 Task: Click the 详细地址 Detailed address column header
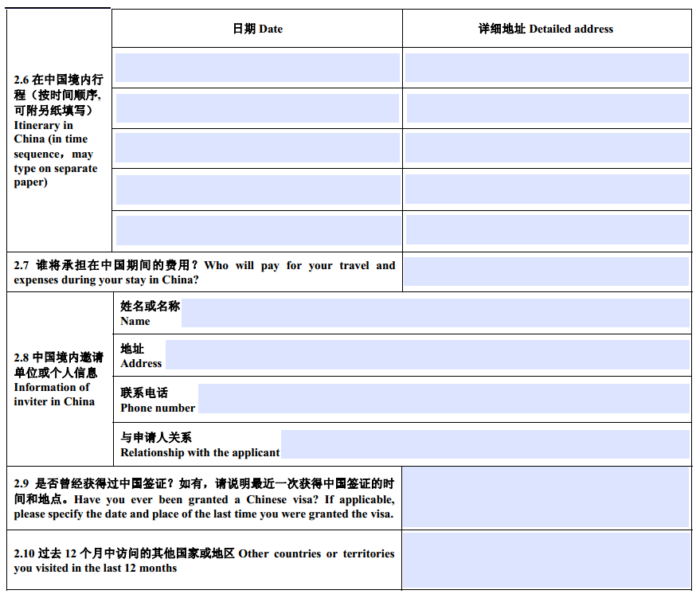[x=548, y=27]
